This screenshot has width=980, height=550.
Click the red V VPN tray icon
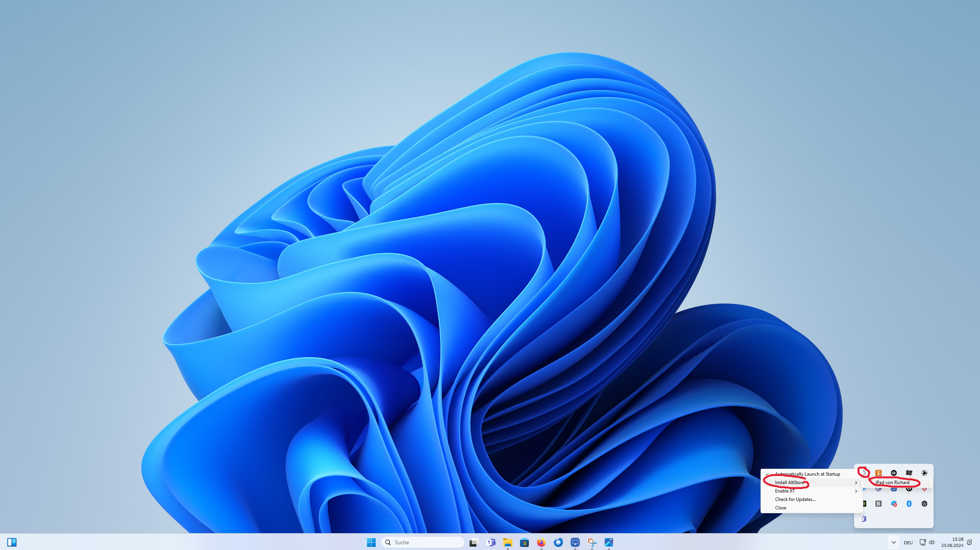tap(924, 490)
